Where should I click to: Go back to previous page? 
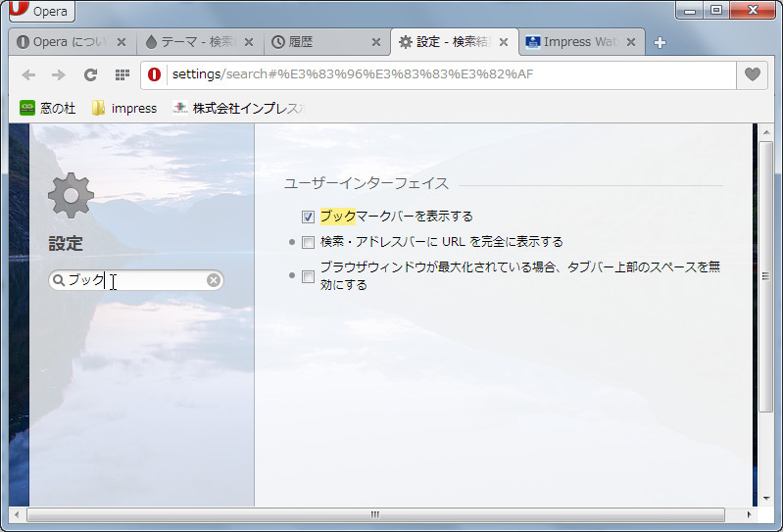29,74
